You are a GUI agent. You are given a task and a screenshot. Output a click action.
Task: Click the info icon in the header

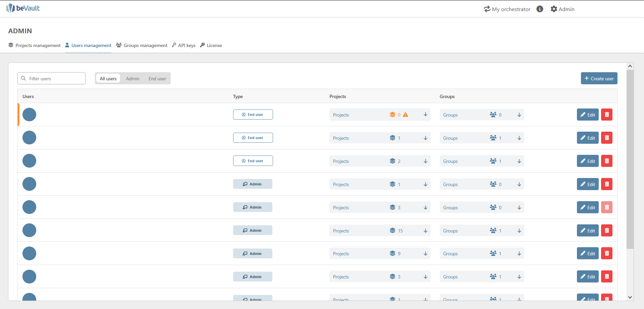(540, 9)
